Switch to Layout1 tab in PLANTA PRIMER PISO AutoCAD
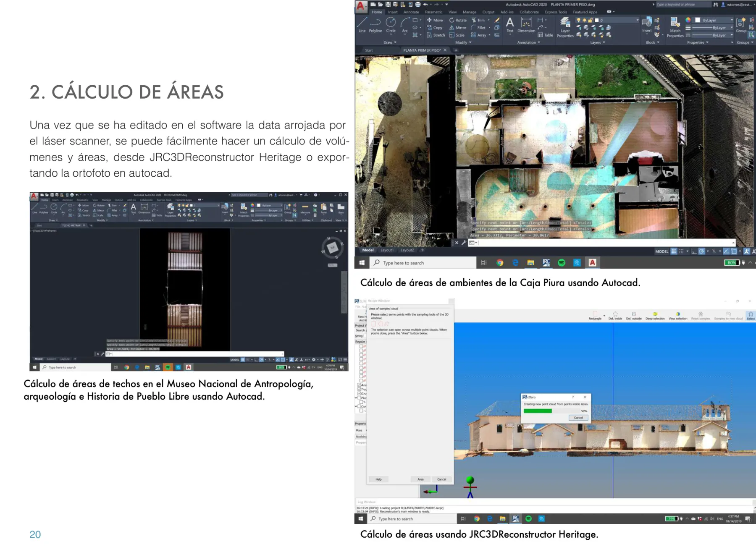 tap(387, 250)
